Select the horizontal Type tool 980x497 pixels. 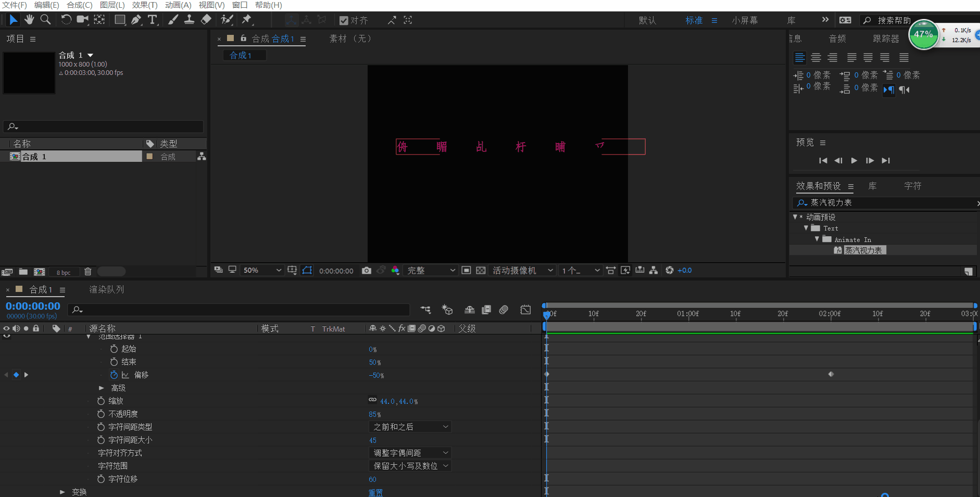click(x=152, y=20)
